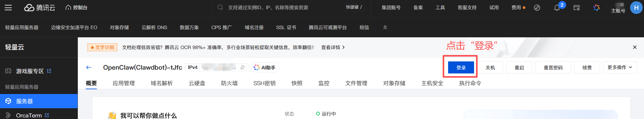Click the IPv4 label badge

point(192,67)
